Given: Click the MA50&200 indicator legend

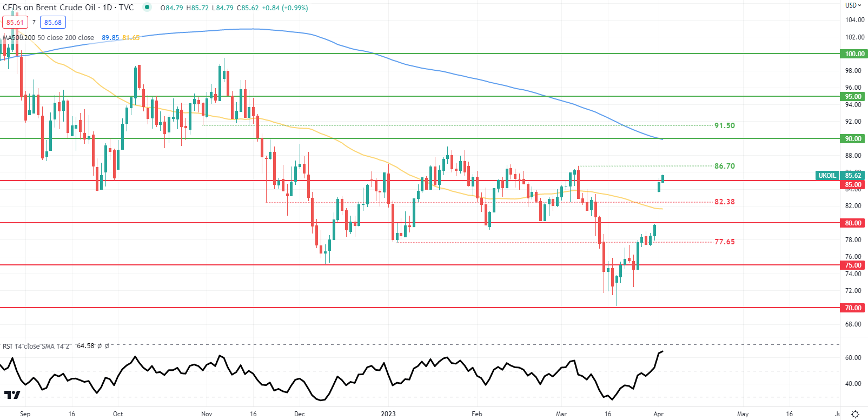Looking at the screenshot, I should (48, 38).
